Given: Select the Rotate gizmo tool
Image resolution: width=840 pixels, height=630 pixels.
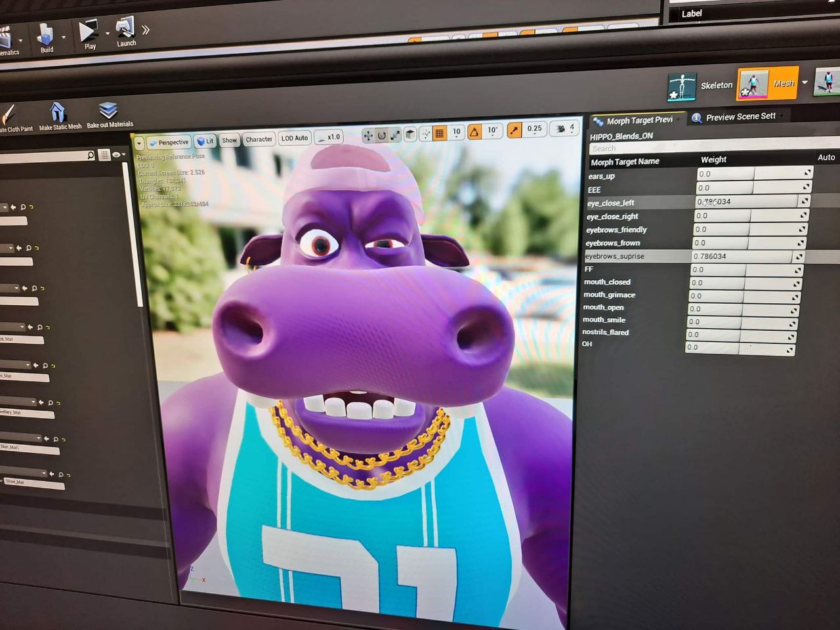Looking at the screenshot, I should (x=381, y=135).
